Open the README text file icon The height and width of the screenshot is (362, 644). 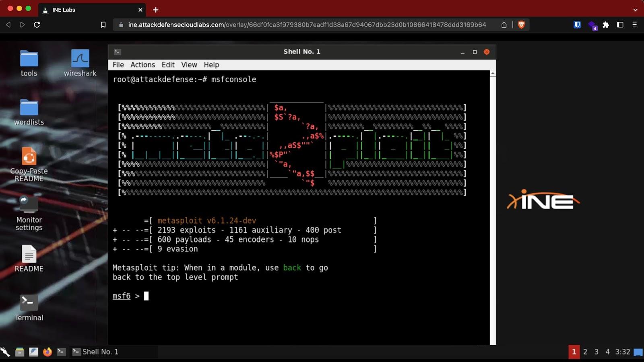(29, 259)
